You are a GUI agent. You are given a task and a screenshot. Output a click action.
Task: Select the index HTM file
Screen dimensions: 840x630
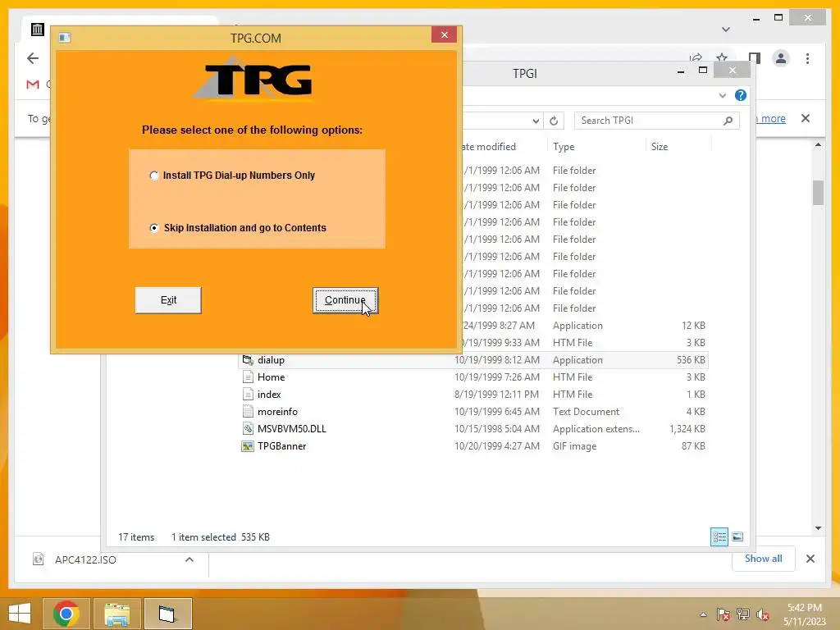coord(473,395)
